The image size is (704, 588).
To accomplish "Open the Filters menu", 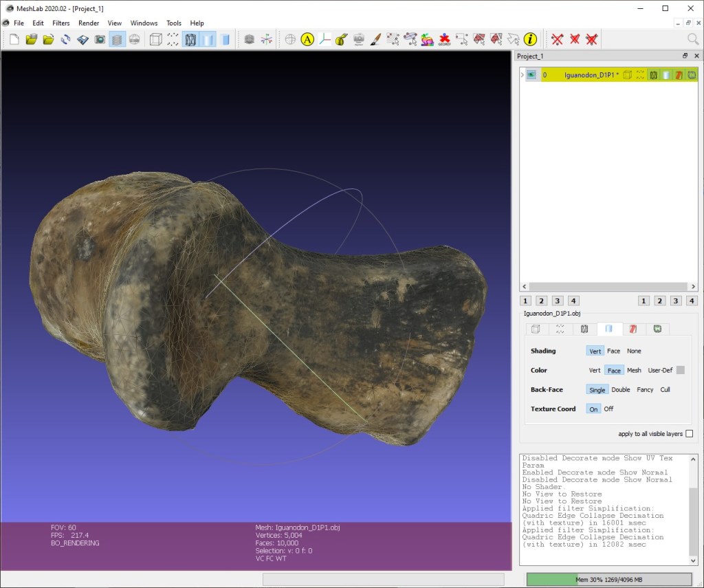I will tap(61, 23).
